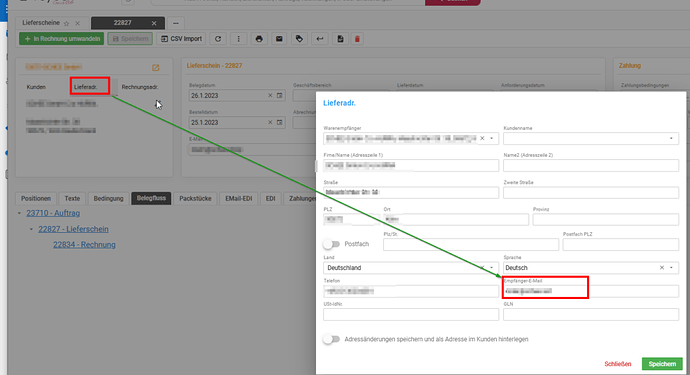Open the three-dot more options menu
This screenshot has width=690, height=375.
pos(239,39)
